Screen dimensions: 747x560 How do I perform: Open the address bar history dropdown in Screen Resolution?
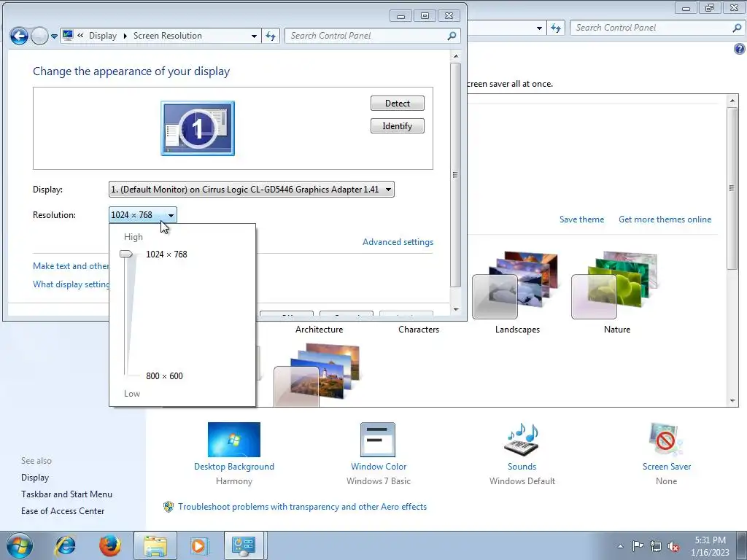point(254,36)
